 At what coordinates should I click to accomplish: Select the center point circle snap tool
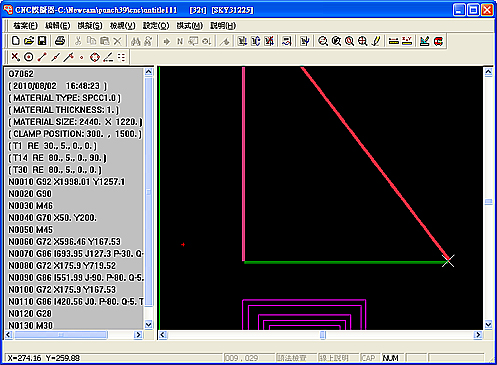coord(29,57)
